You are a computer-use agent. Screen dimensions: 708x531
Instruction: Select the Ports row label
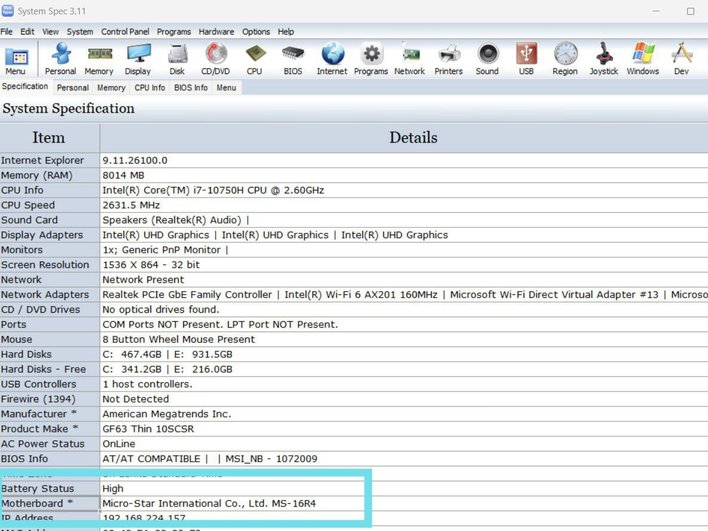(14, 324)
